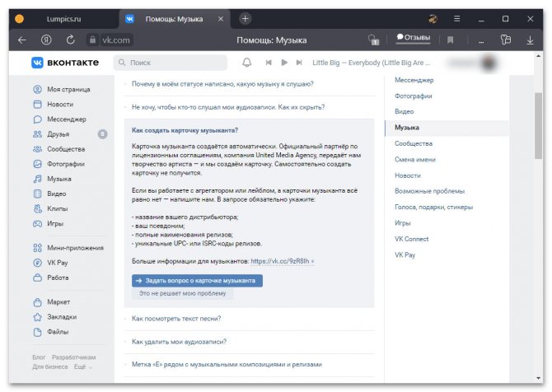Viewport: 552px width, 392px height.
Task: Open the extensions icon near downloads
Action: [506, 40]
